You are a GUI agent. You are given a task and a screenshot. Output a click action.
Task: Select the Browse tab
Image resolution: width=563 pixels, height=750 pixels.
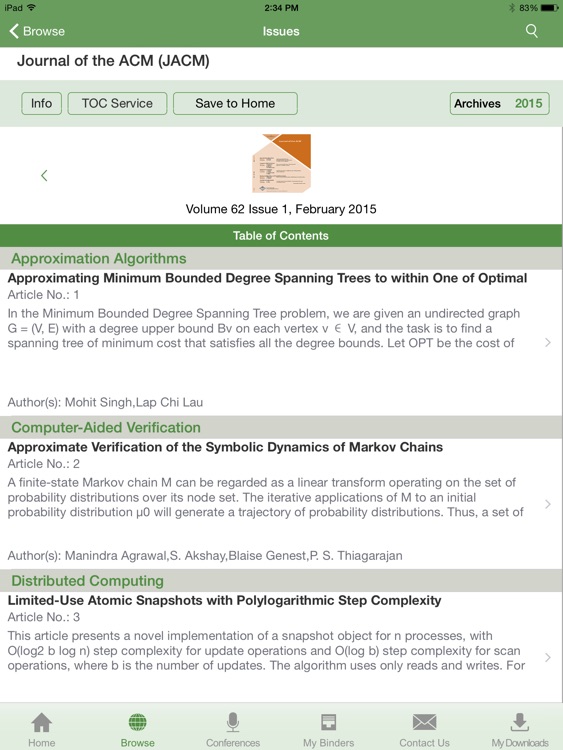[x=137, y=729]
